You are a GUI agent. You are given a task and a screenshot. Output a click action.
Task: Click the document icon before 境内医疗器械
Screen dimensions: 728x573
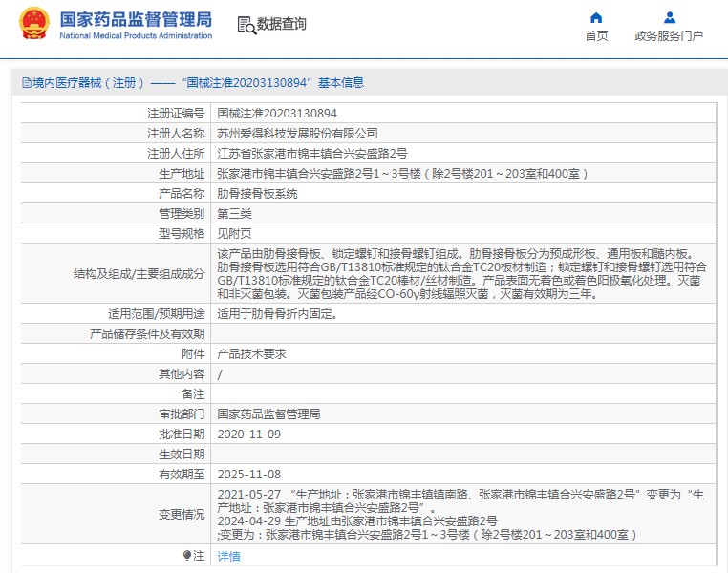coord(27,83)
